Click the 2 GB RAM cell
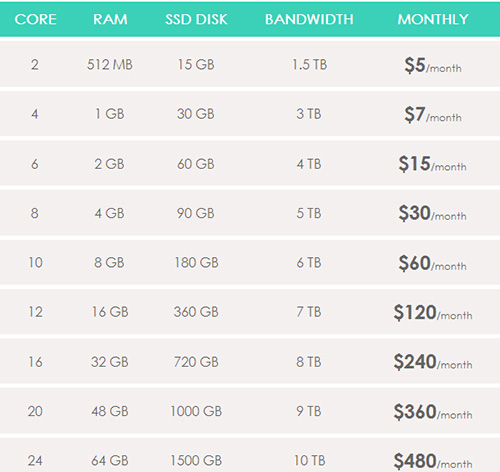The height and width of the screenshot is (472, 500). pos(109,164)
